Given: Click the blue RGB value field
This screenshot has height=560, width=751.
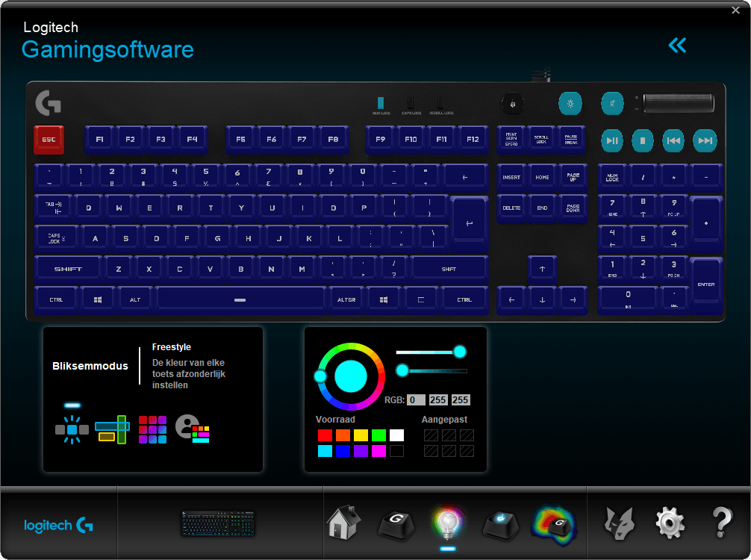Looking at the screenshot, I should (461, 400).
